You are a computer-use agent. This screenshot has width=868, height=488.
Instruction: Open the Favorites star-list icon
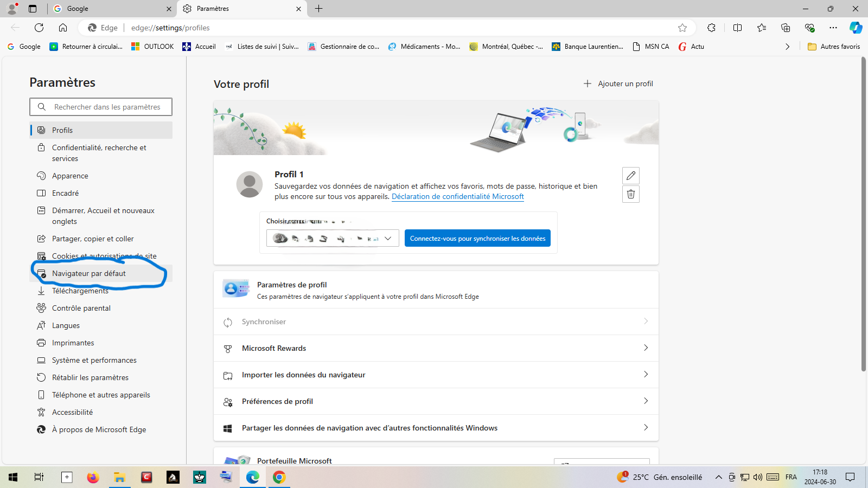pos(762,28)
